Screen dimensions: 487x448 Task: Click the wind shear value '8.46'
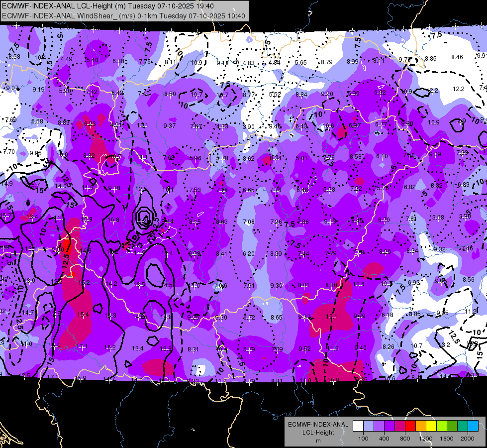[457, 57]
